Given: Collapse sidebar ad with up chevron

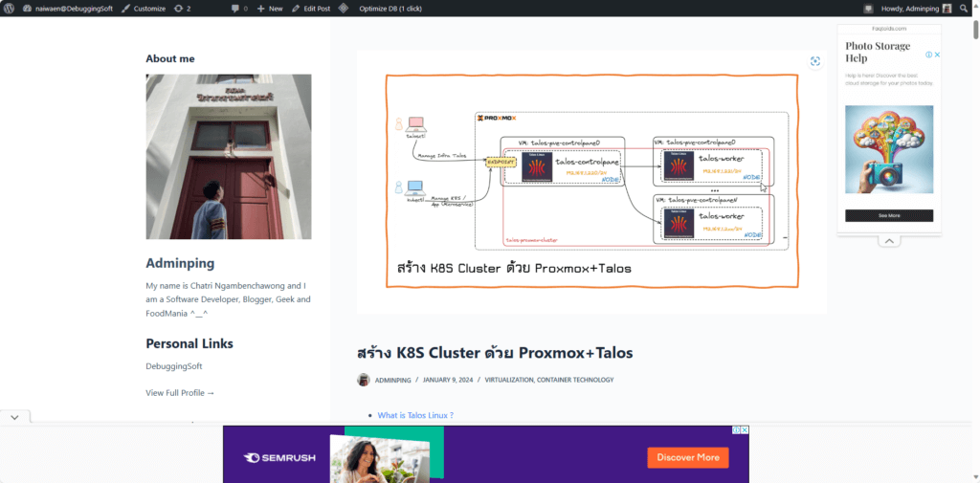Looking at the screenshot, I should tap(889, 241).
